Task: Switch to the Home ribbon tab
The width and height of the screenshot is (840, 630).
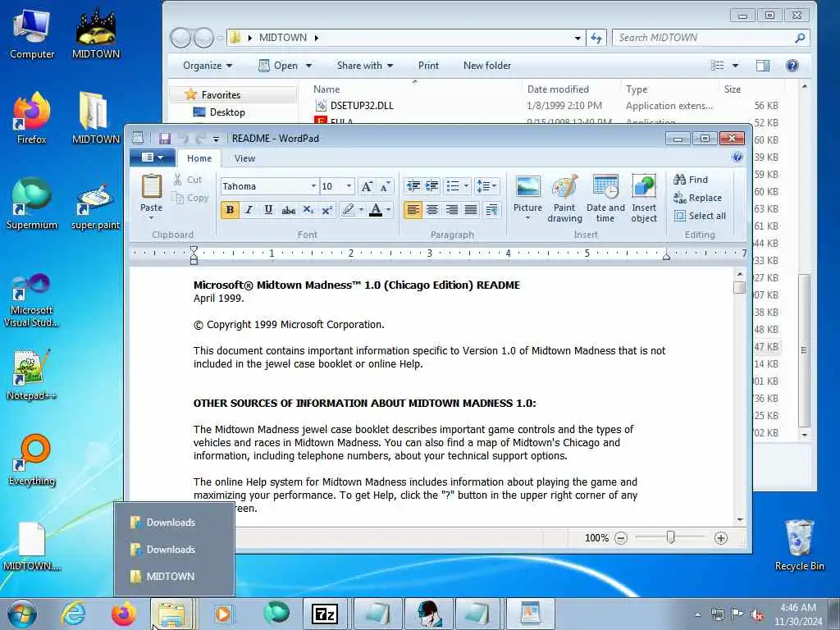Action: pos(199,158)
